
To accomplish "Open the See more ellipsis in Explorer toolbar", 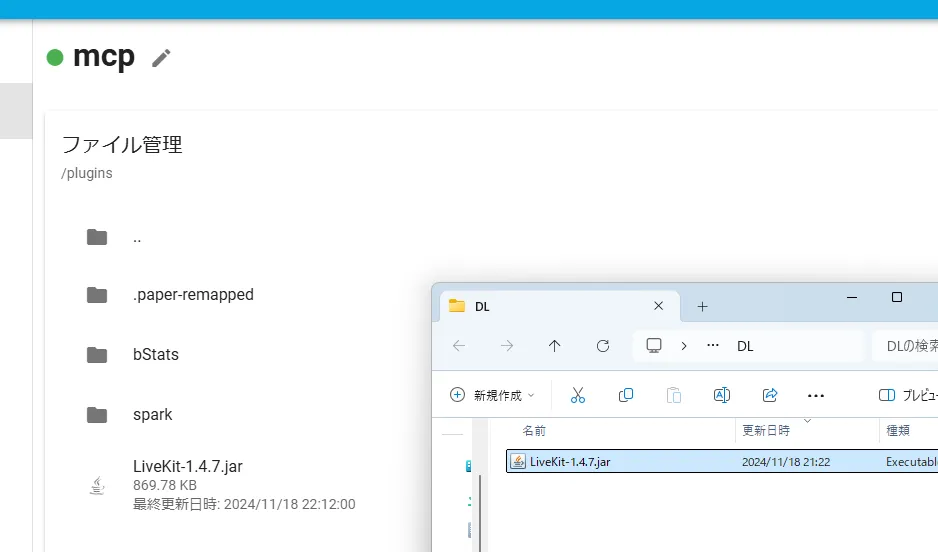I will [816, 395].
